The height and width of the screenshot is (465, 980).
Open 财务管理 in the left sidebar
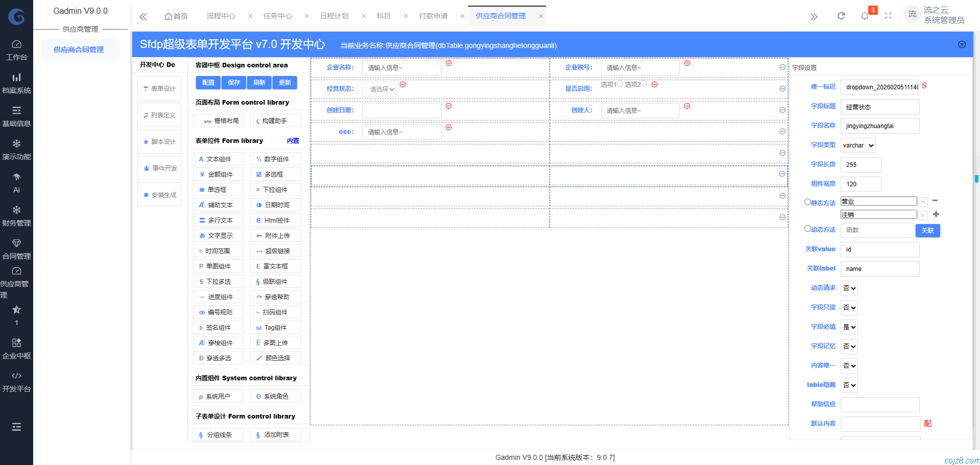16,216
